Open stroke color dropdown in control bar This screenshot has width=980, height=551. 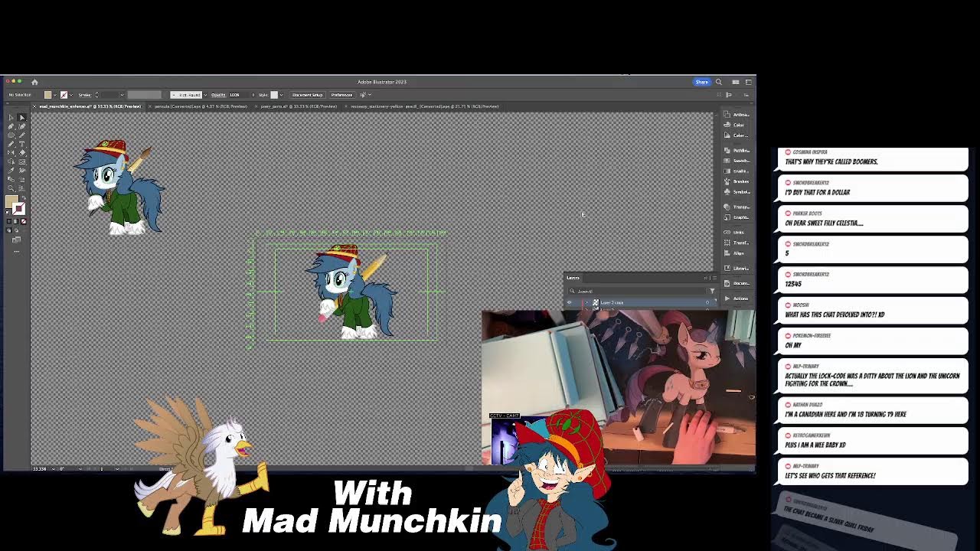[71, 95]
